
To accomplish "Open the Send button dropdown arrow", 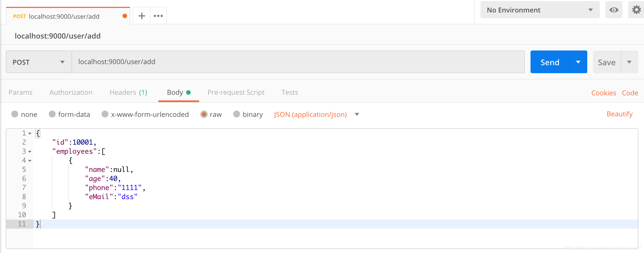I will click(x=578, y=62).
